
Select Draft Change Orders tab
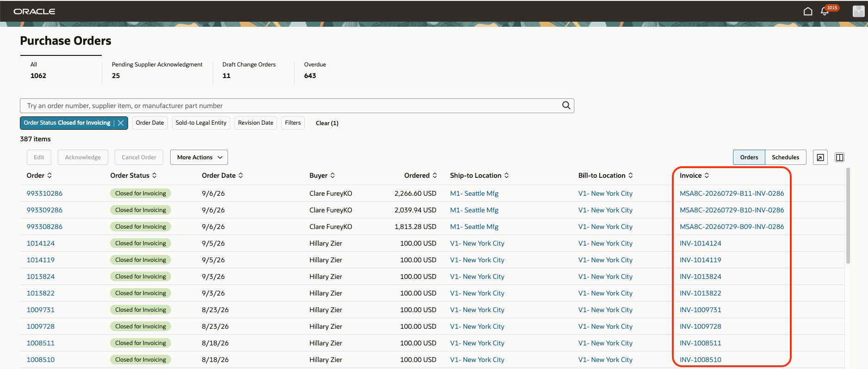(x=253, y=70)
